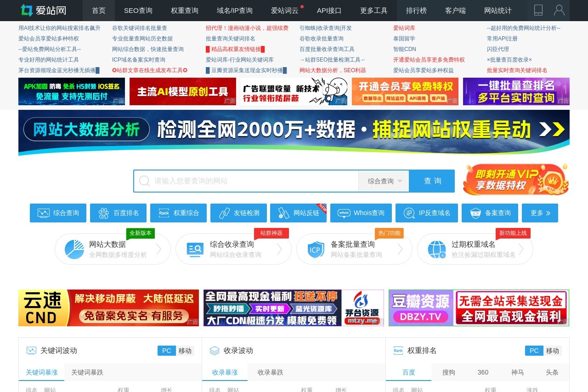Viewport: 588px width, 392px height.
Task: Click the 综合查询 chart icon
Action: (x=43, y=213)
